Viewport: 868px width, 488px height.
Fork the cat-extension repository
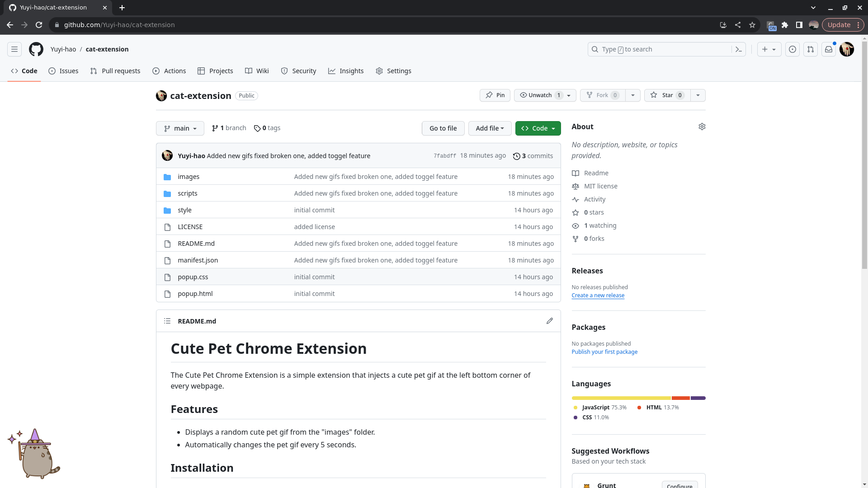click(x=603, y=95)
